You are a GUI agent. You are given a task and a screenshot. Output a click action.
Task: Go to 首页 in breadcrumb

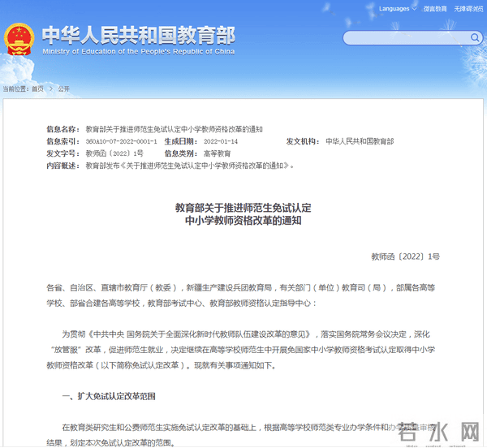click(x=37, y=88)
